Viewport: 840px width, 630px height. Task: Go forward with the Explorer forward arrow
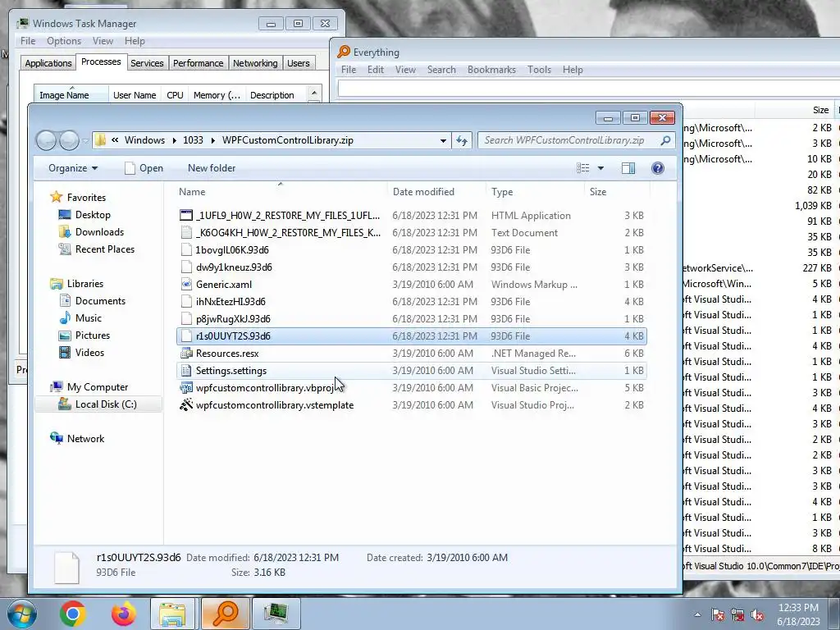tap(69, 140)
